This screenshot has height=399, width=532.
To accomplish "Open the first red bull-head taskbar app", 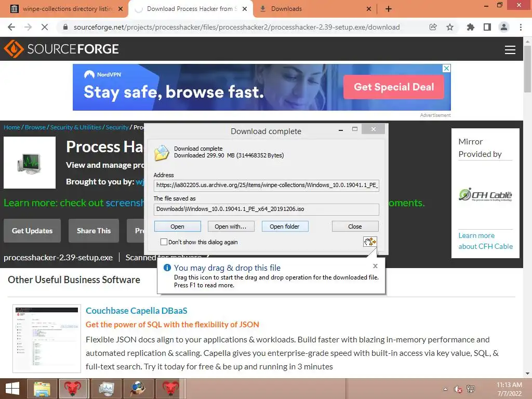I will tap(73, 389).
